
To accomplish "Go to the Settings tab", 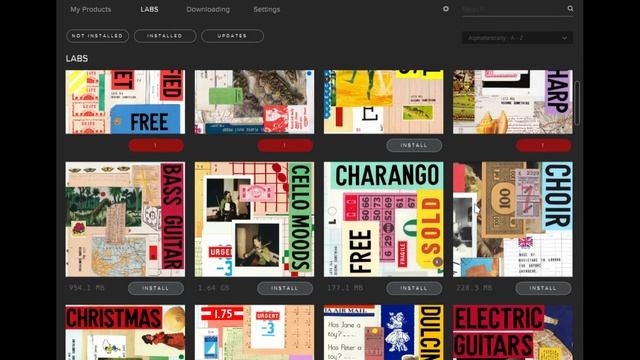I will [267, 9].
